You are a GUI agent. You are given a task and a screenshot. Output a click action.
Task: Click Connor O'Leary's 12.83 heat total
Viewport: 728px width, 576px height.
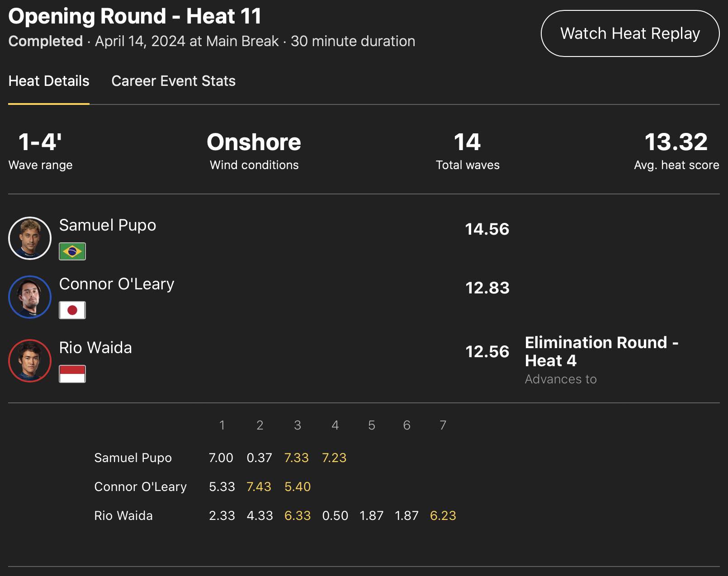pyautogui.click(x=487, y=288)
